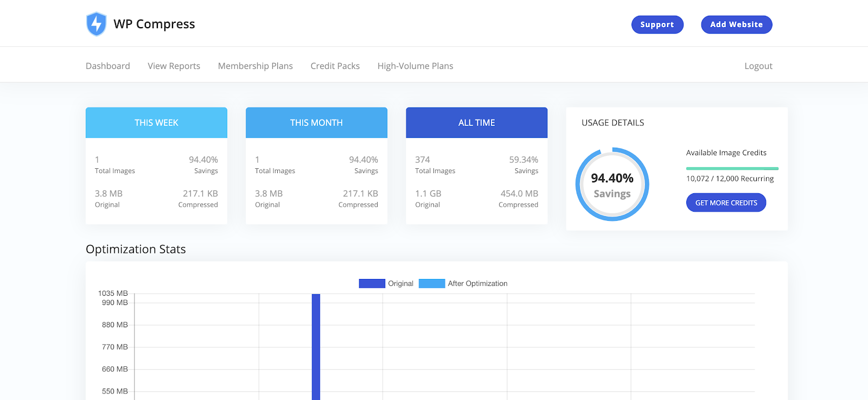Click the Original legend label text

pos(401,283)
